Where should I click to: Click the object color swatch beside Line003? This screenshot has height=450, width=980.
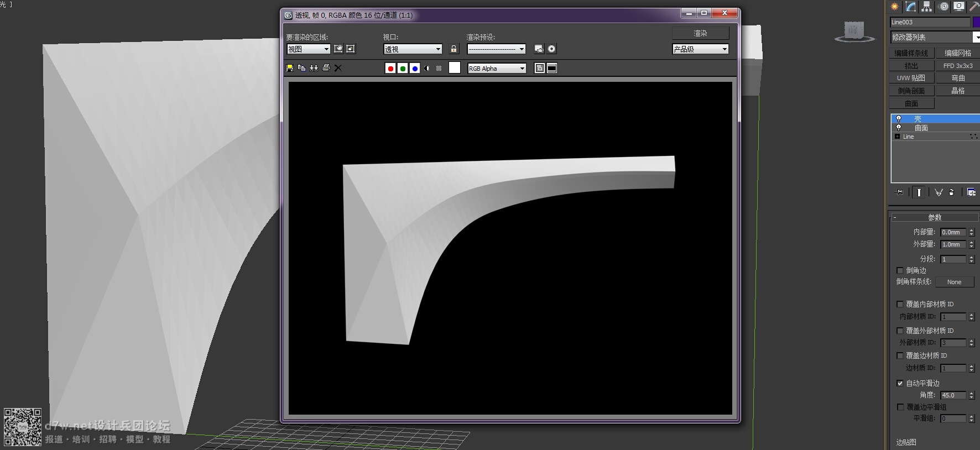[976, 22]
